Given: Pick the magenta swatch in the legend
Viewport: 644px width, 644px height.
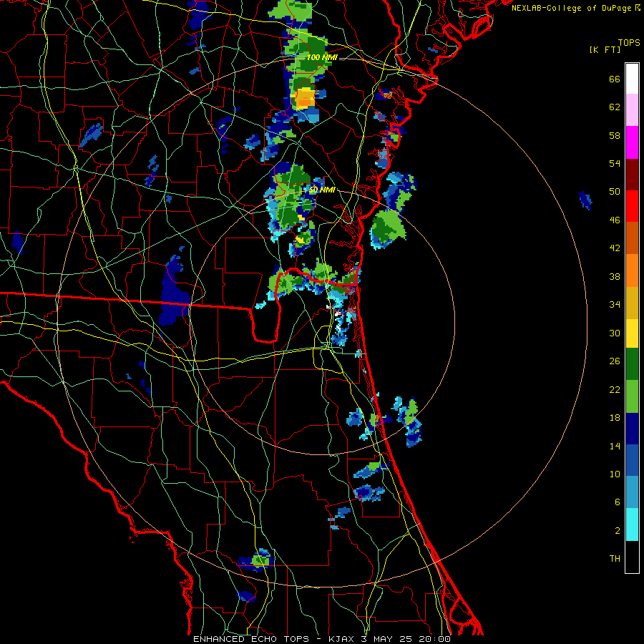Looking at the screenshot, I should pyautogui.click(x=632, y=142).
